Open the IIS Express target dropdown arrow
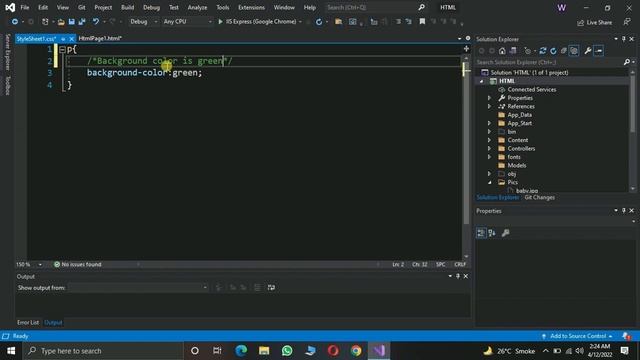Image resolution: width=640 pixels, height=360 pixels. tap(300, 22)
